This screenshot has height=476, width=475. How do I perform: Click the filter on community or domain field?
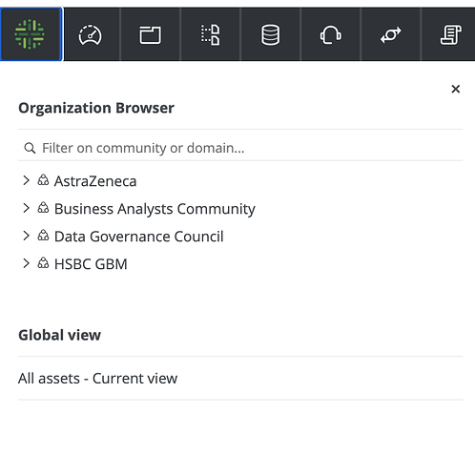coord(240,148)
